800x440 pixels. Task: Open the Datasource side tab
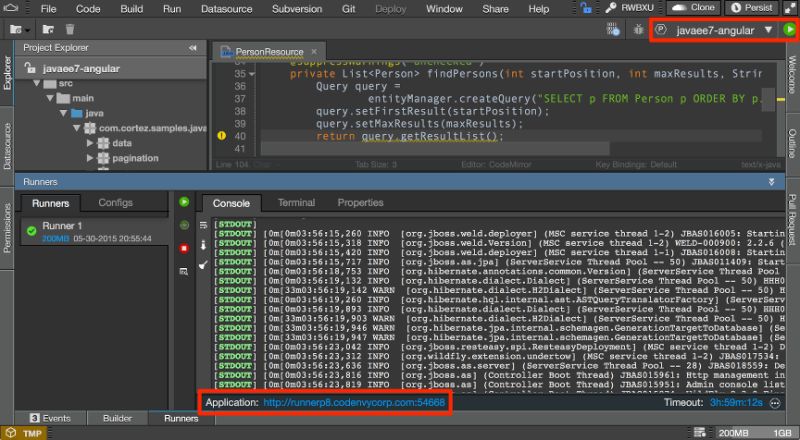point(7,146)
